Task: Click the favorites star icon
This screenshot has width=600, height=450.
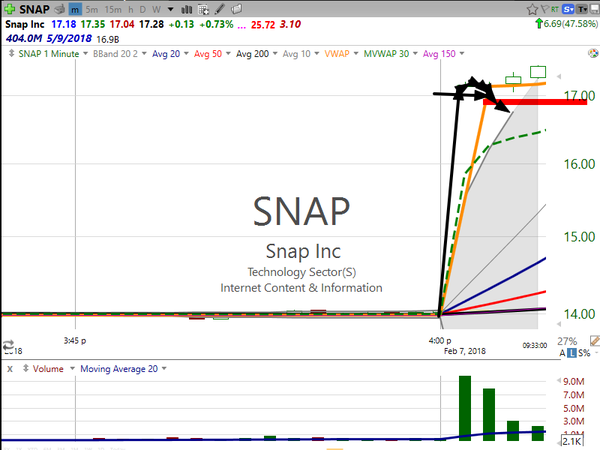Action: (x=532, y=9)
